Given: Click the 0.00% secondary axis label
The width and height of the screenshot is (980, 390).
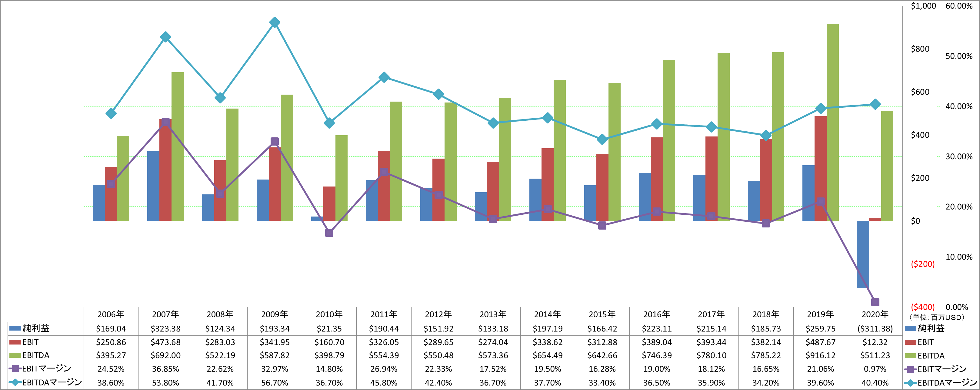Looking at the screenshot, I should click(956, 307).
